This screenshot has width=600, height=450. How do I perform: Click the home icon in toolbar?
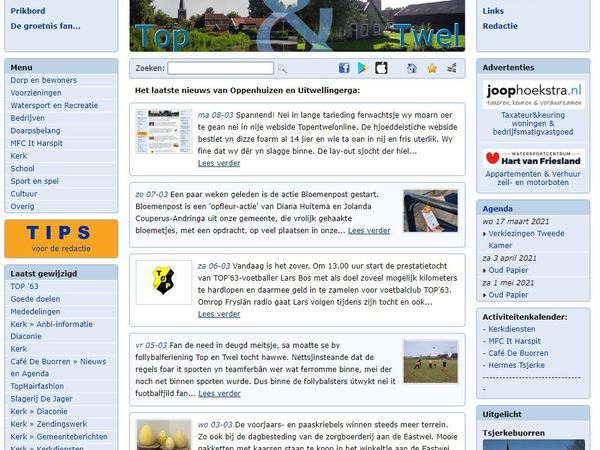coord(412,68)
